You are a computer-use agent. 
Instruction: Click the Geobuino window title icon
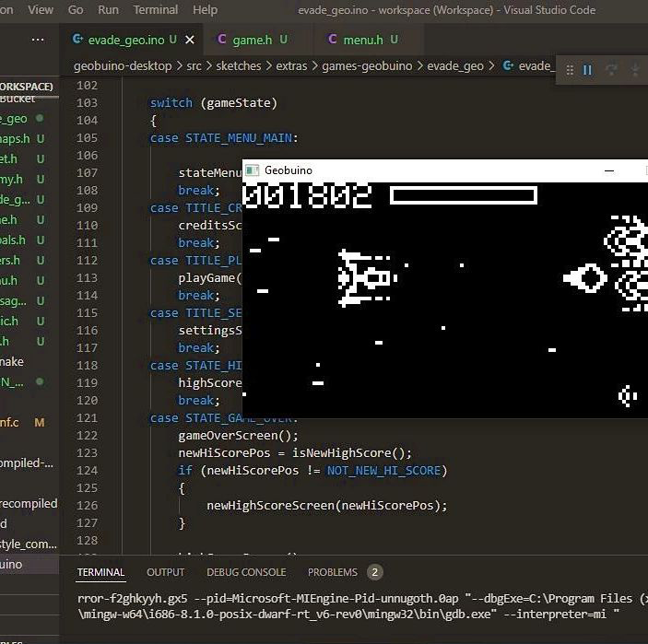[252, 170]
